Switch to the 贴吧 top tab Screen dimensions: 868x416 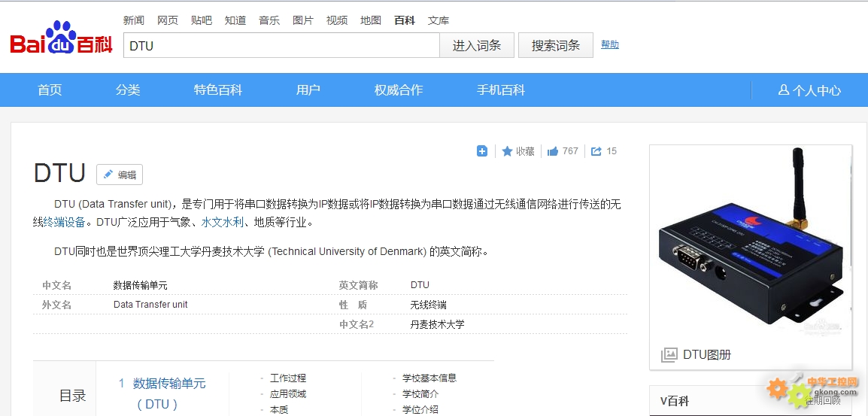coord(202,20)
